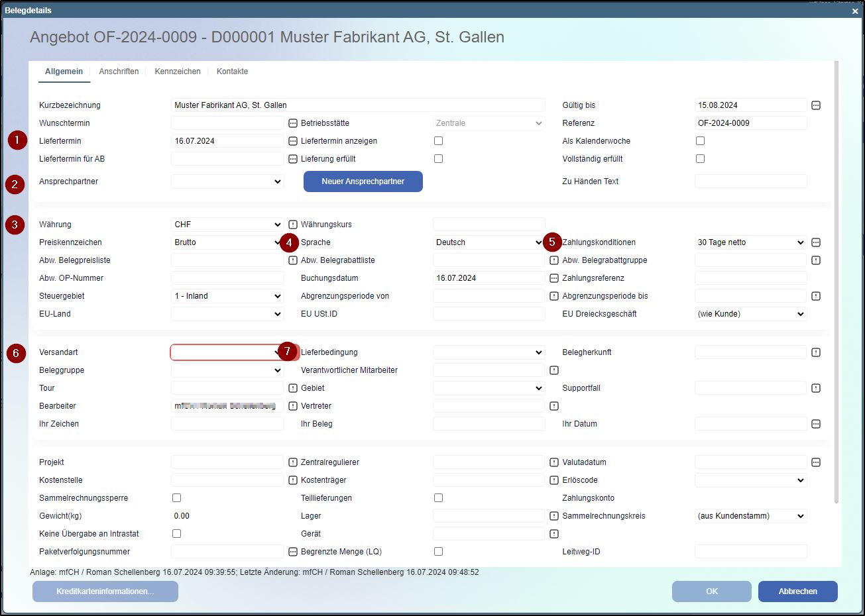Open picker icon next to Paketverfolgungsnummer
This screenshot has width=865, height=616.
293,552
